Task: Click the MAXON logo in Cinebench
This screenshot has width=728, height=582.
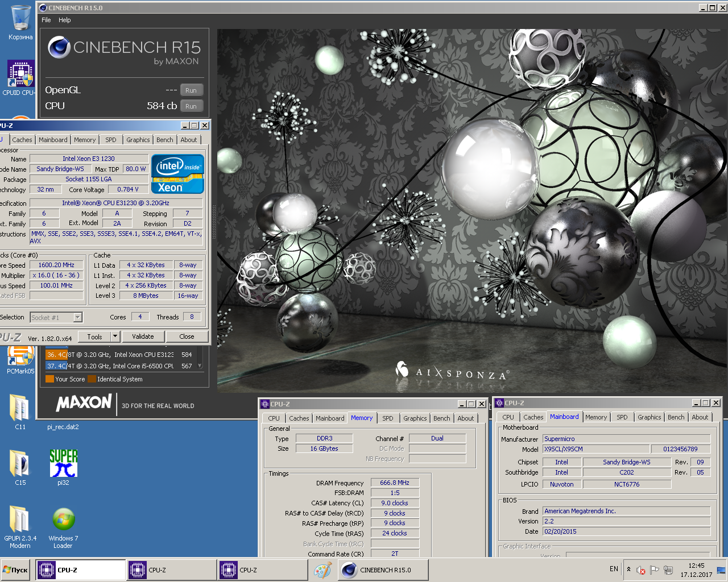Action: tap(84, 403)
